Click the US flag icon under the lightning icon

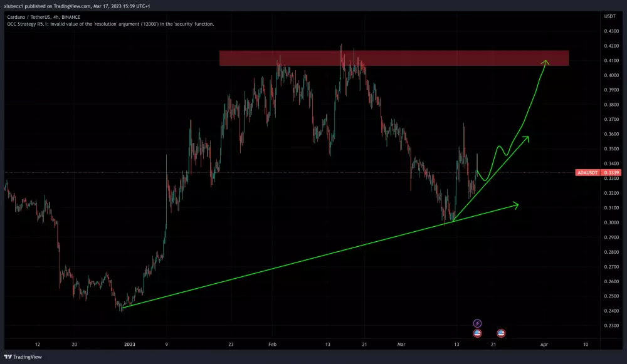477,333
